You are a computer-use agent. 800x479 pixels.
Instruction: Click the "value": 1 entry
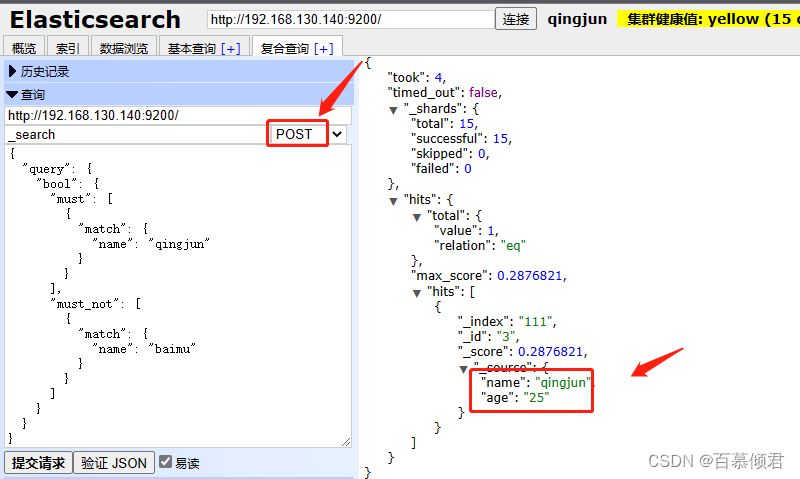tap(466, 231)
